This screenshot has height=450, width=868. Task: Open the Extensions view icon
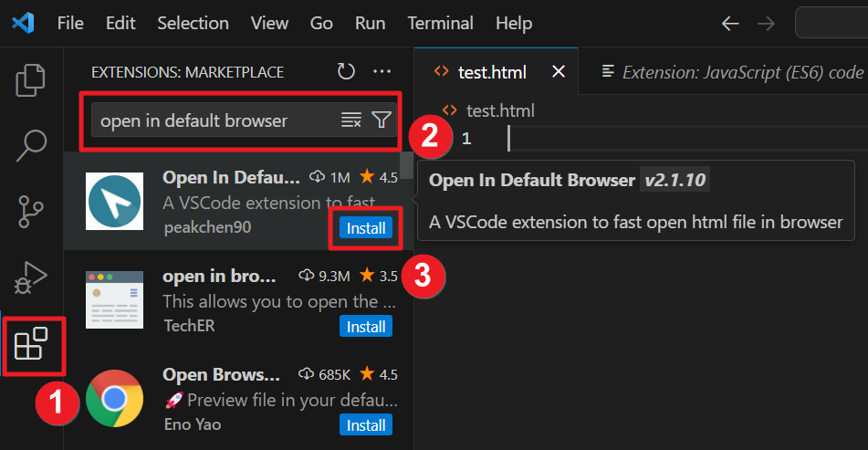click(x=30, y=343)
